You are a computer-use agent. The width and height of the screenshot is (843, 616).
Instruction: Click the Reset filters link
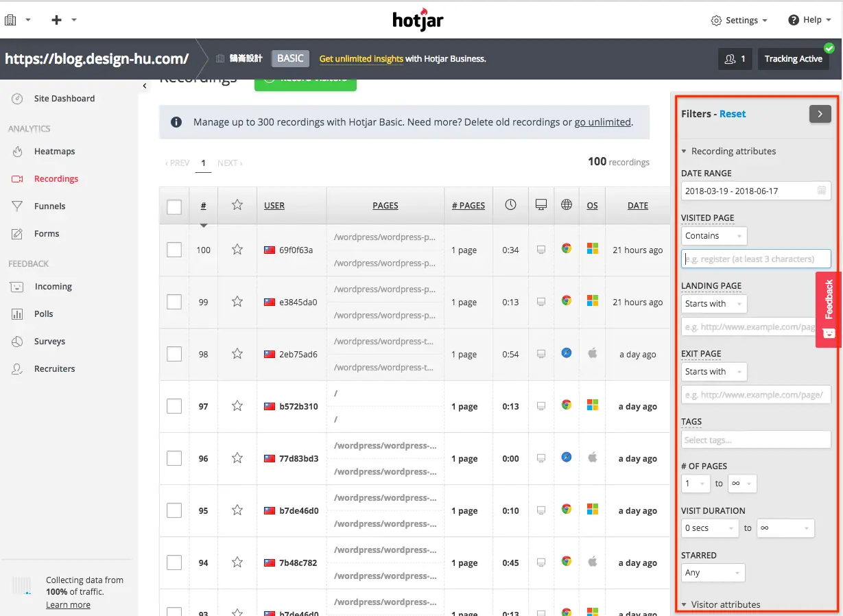pos(733,114)
